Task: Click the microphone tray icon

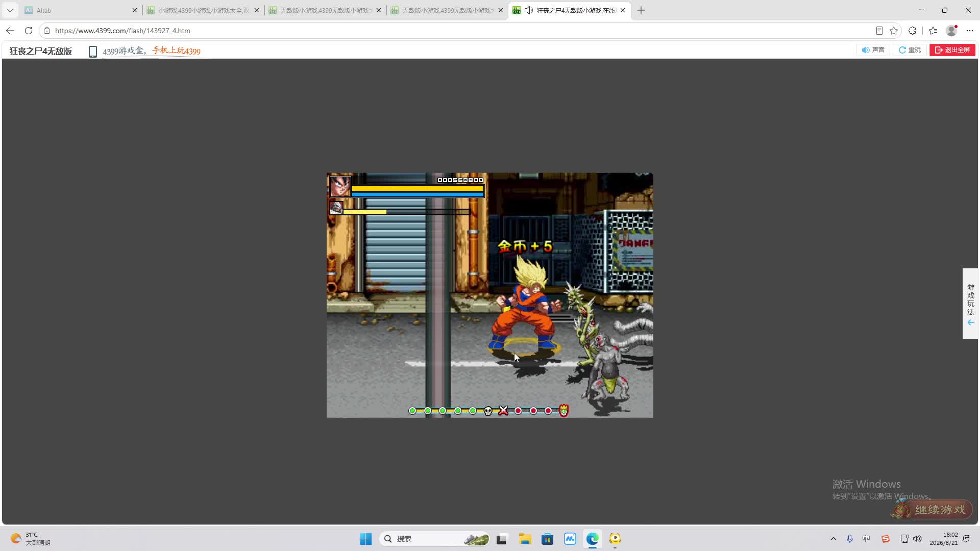Action: pos(850,539)
